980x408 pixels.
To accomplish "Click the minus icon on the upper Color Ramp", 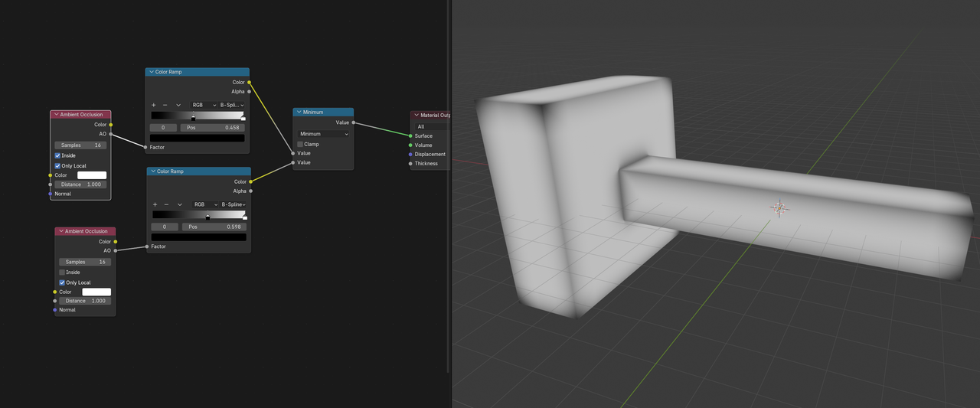I will (x=165, y=105).
